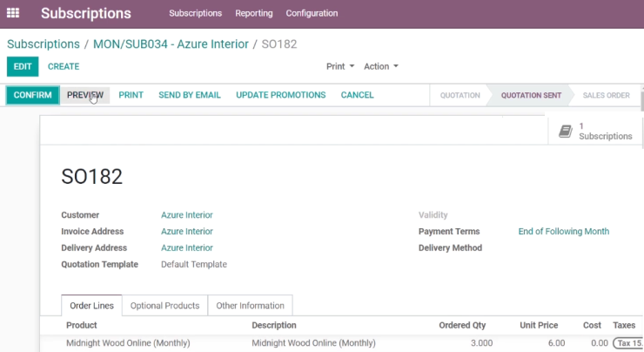Switch to the Optional Products tab
Screen dimensions: 644x352
164,306
